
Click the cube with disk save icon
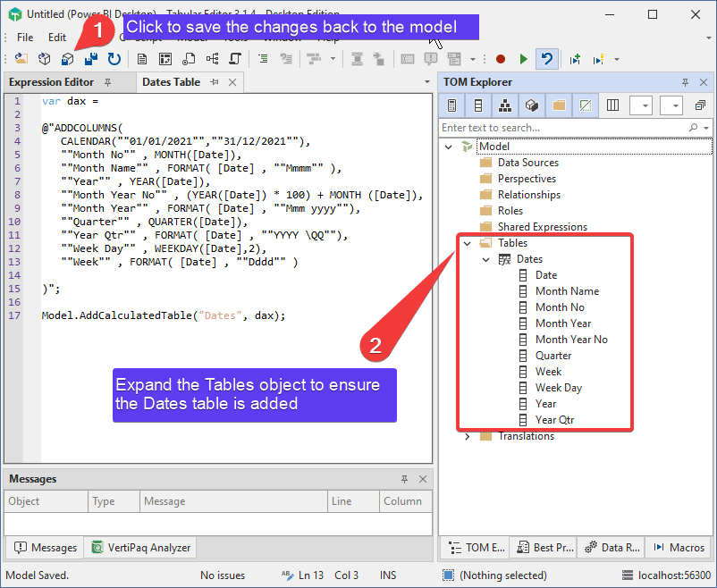click(x=68, y=58)
